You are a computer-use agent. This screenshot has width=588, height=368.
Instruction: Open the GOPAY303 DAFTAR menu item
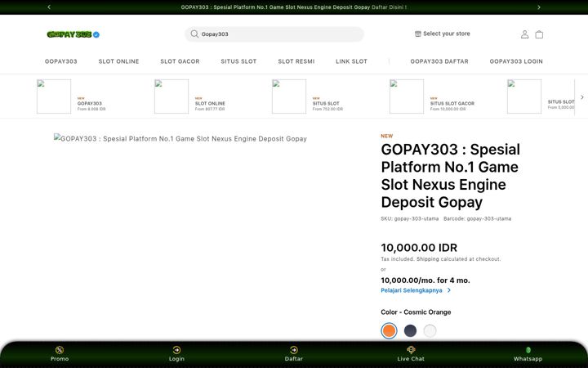click(x=439, y=61)
